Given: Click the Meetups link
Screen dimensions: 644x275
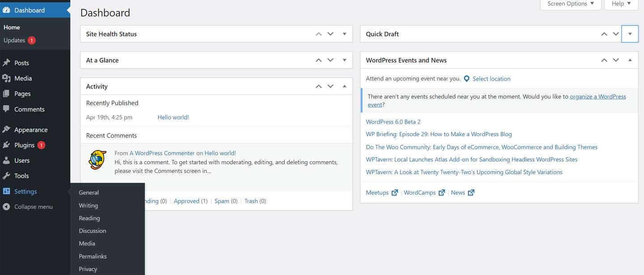Looking at the screenshot, I should tap(377, 193).
